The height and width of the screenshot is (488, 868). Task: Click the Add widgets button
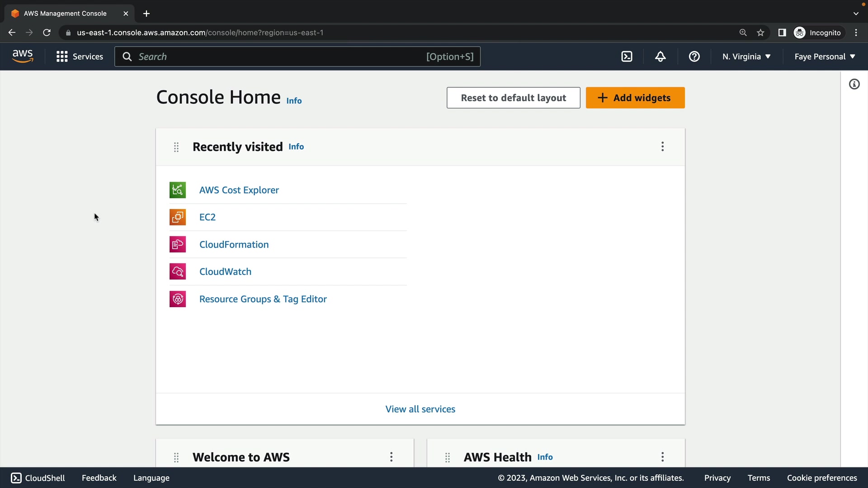[635, 98]
